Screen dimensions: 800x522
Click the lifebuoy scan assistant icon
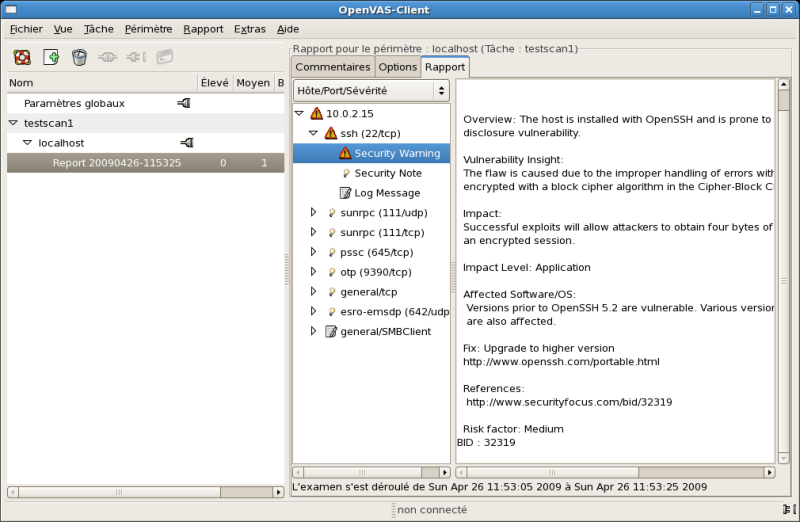click(x=22, y=57)
